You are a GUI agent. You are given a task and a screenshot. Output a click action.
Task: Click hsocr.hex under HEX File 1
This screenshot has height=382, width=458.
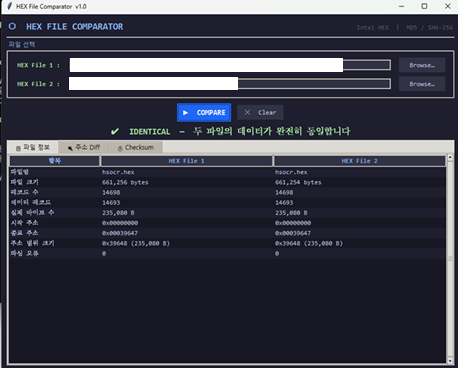pos(118,172)
